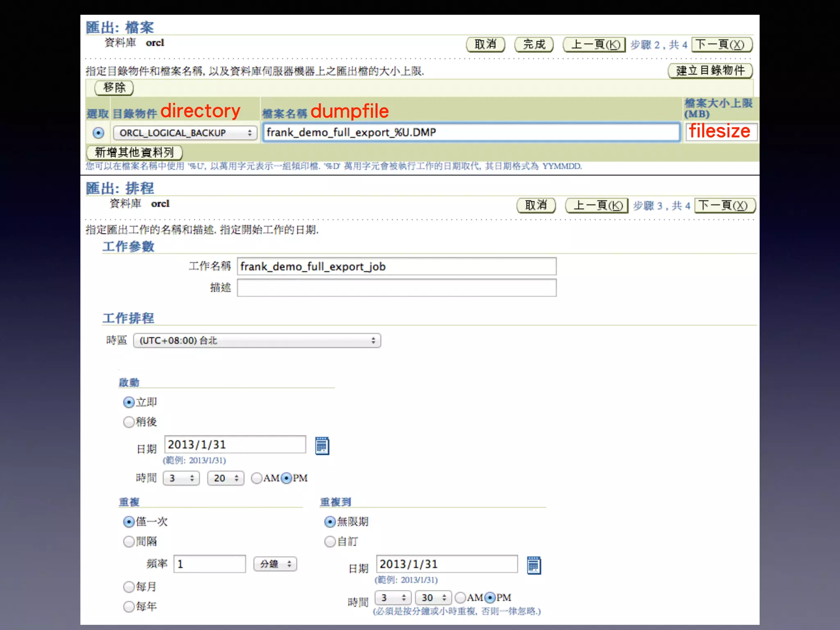Image resolution: width=840 pixels, height=630 pixels.
Task: Choose 稍後 start option
Action: point(129,422)
